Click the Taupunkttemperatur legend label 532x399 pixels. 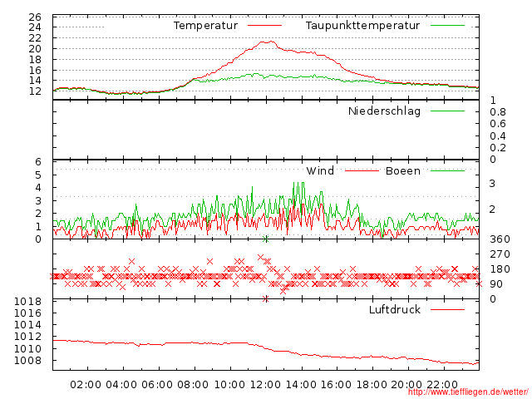point(362,26)
